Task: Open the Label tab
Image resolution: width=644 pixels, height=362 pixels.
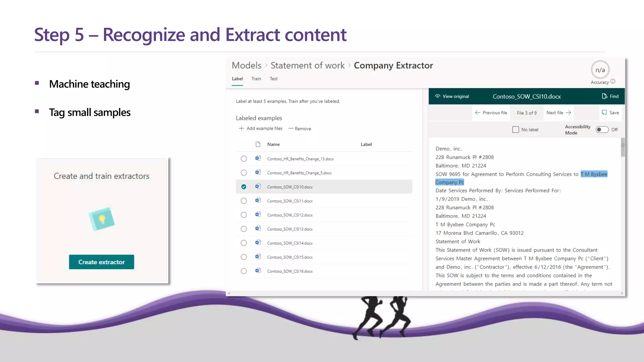Action: click(237, 79)
